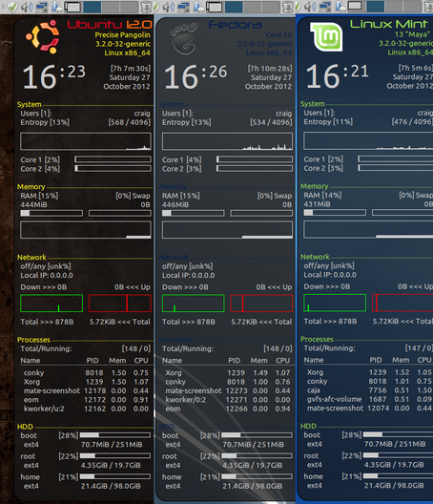Screen dimensions: 433x504
Task: Click entropy value '[534 / 4096]'
Action: [271, 122]
